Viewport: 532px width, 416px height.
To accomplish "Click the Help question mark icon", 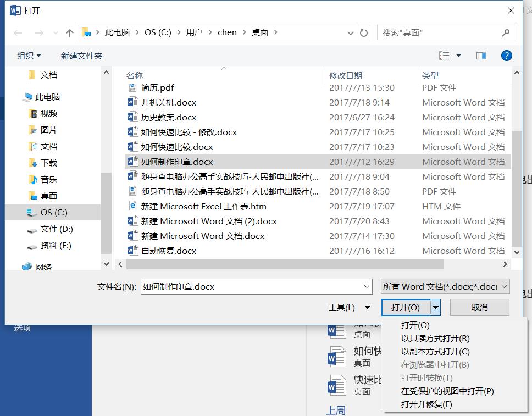I will click(506, 55).
